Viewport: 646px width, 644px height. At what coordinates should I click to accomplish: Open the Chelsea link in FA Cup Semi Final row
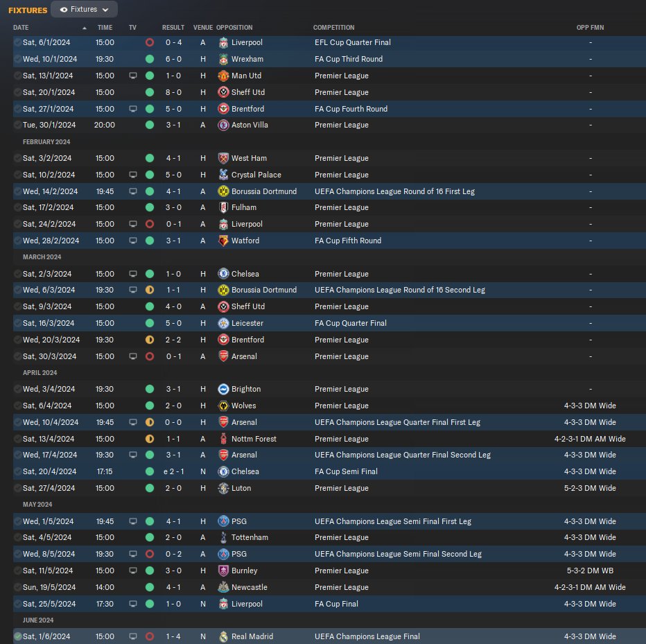point(245,471)
